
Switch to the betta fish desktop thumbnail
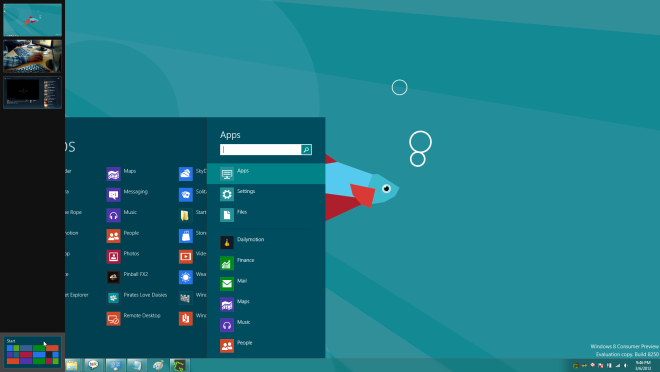32,20
